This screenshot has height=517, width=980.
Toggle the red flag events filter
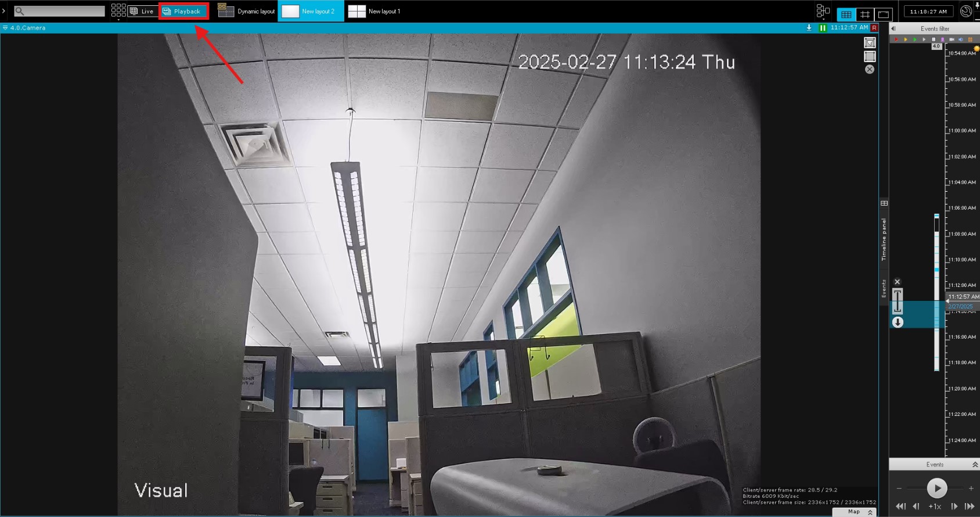pyautogui.click(x=896, y=40)
